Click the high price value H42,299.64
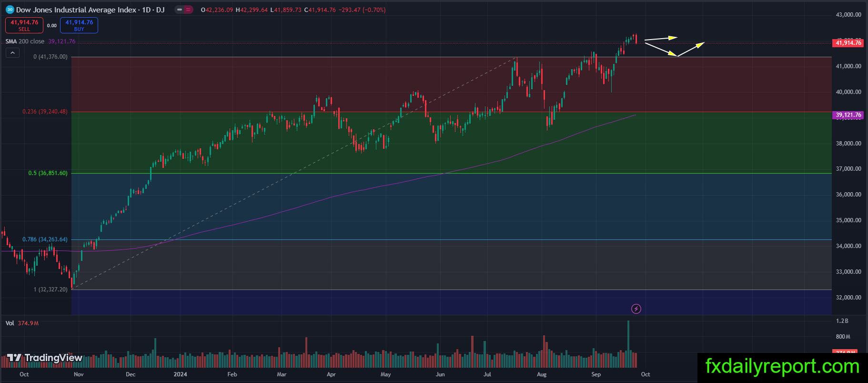Image resolution: width=868 pixels, height=383 pixels. (x=252, y=10)
